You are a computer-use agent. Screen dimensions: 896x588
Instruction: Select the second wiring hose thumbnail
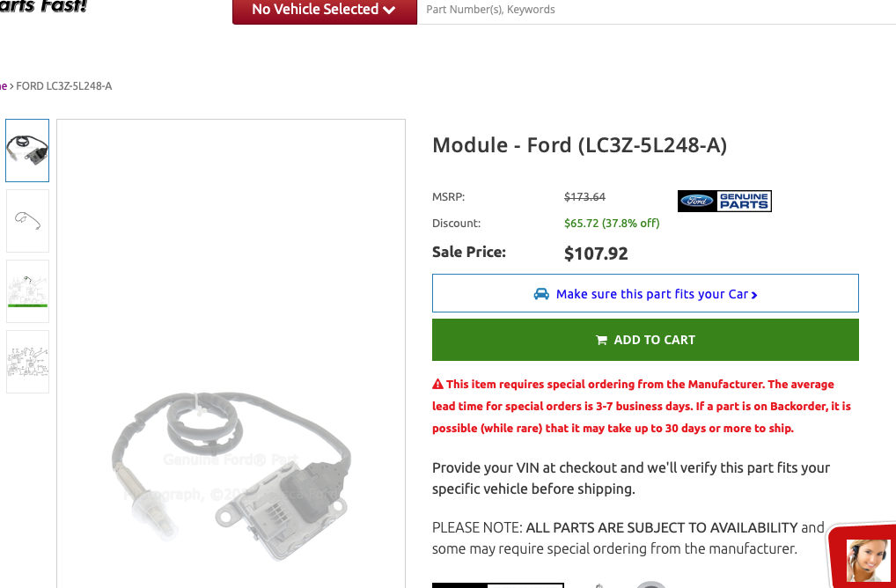click(x=27, y=220)
